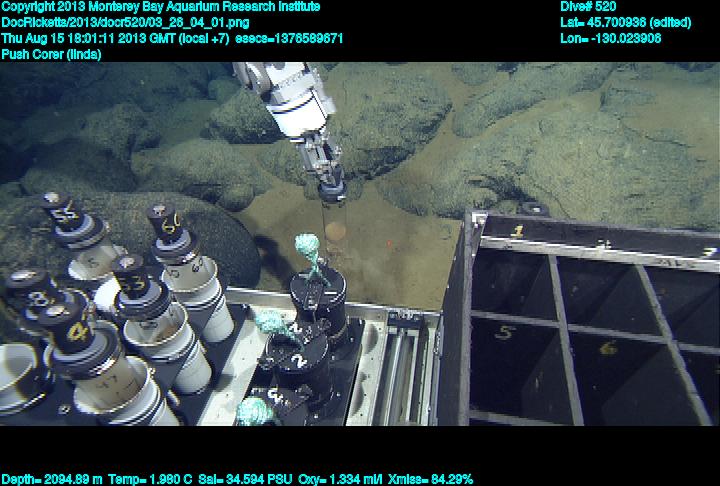
Task: Click the Lat= 45.700936 (edited) readout
Action: tap(626, 22)
